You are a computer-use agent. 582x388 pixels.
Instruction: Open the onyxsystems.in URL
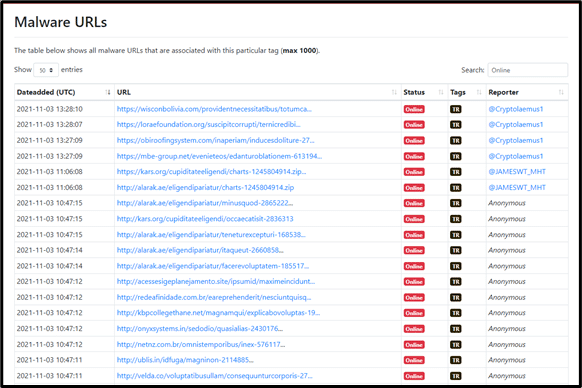click(200, 329)
